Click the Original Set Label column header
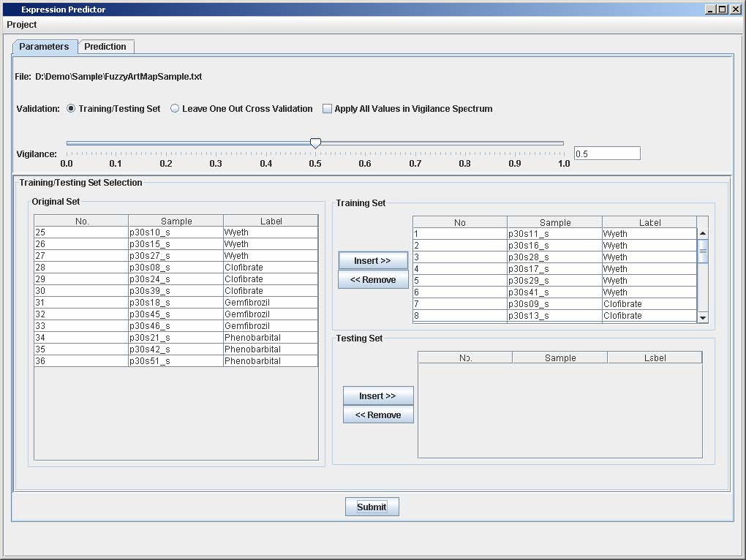 click(271, 221)
